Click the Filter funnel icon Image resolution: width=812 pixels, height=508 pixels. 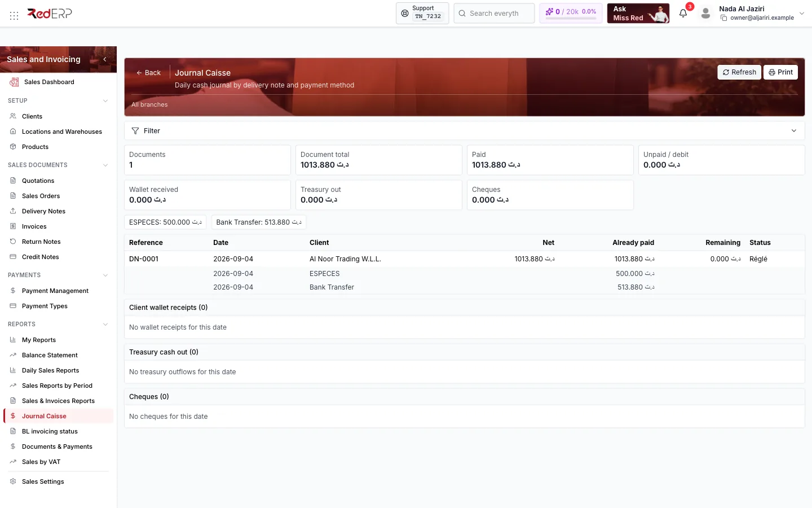click(x=135, y=131)
